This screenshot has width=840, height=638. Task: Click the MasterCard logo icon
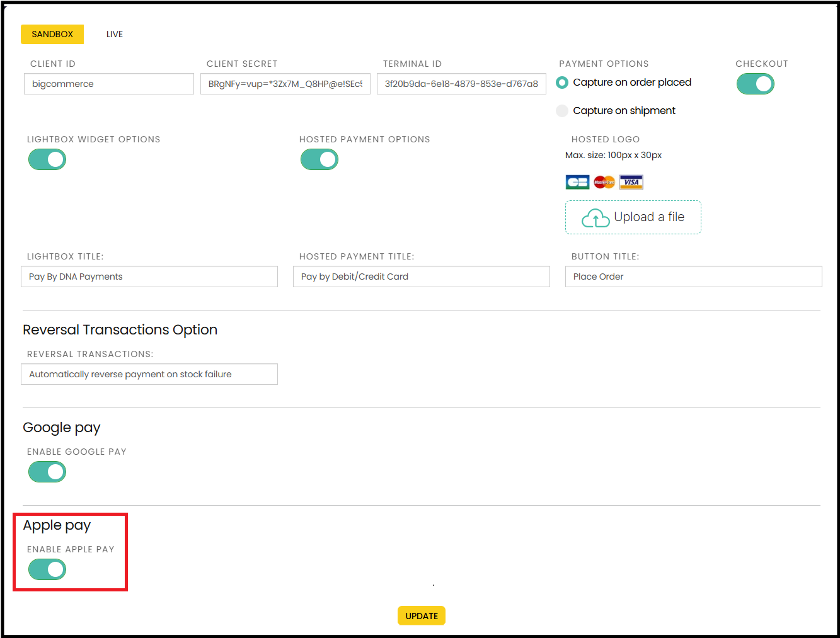tap(604, 183)
